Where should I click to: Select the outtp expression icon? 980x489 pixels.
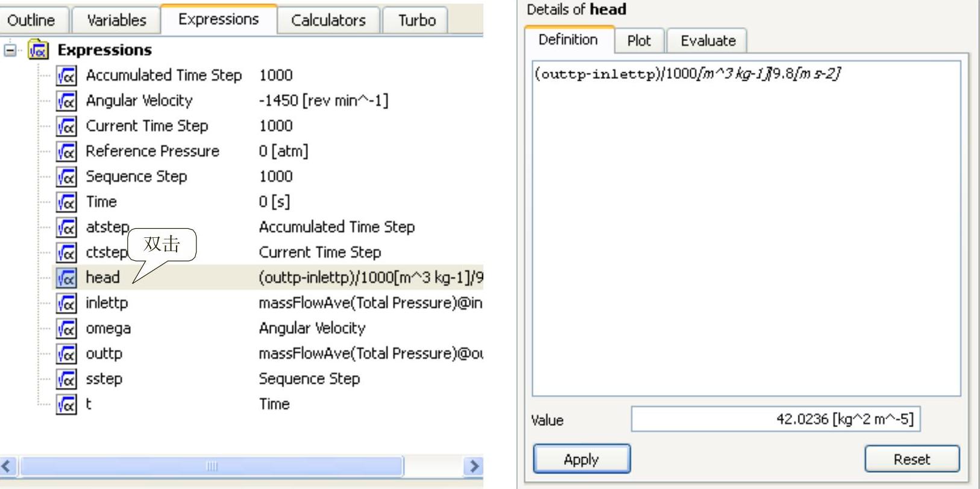66,354
